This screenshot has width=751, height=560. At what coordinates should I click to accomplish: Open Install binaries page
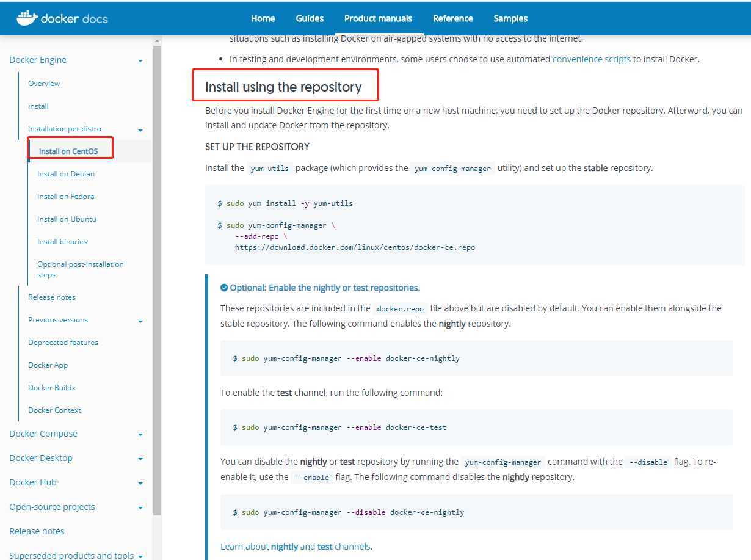tap(62, 242)
